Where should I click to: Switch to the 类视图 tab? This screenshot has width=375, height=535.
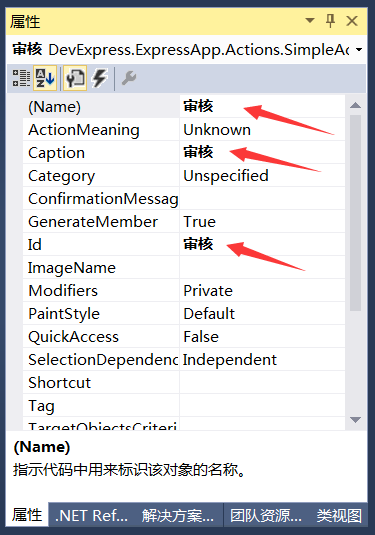pyautogui.click(x=339, y=516)
